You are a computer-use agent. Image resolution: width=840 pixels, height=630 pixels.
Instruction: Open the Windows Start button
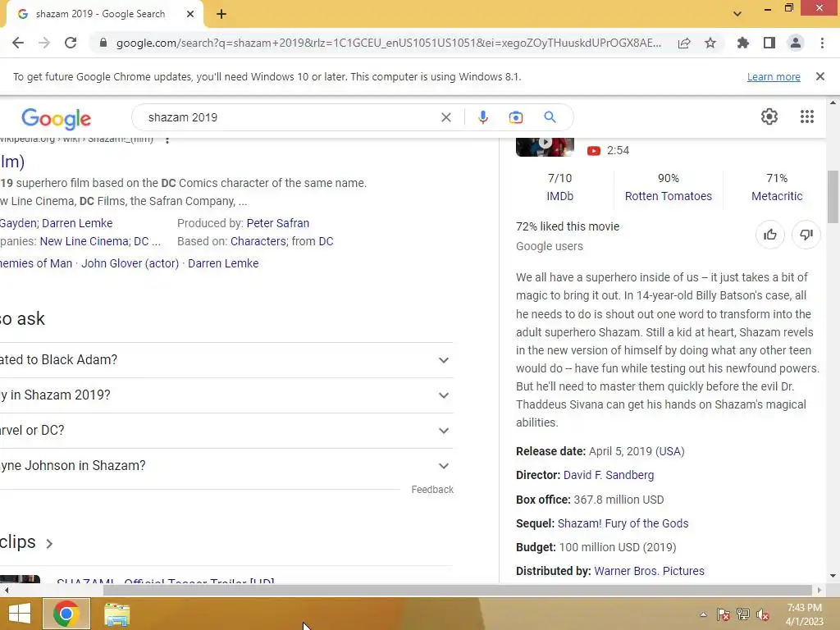20,614
